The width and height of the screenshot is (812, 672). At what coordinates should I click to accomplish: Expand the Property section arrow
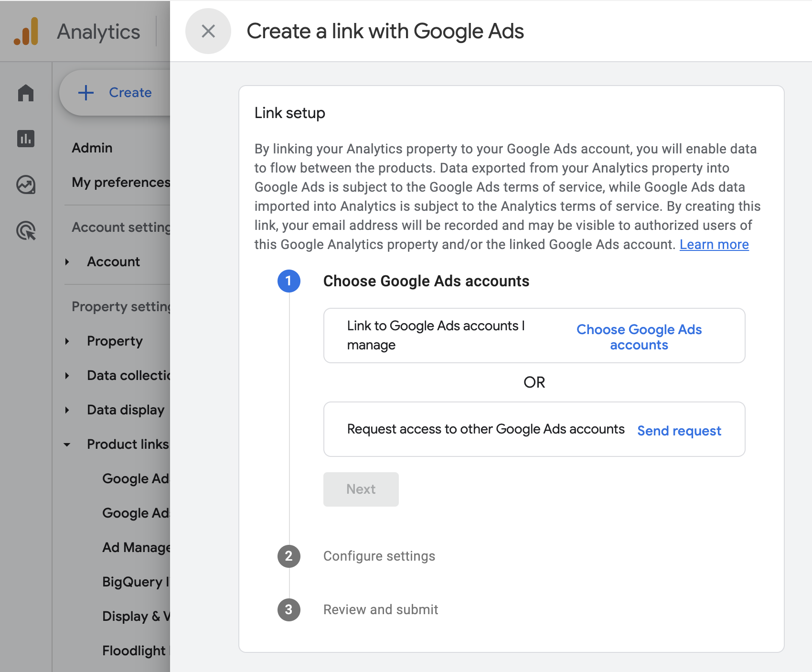pyautogui.click(x=67, y=341)
